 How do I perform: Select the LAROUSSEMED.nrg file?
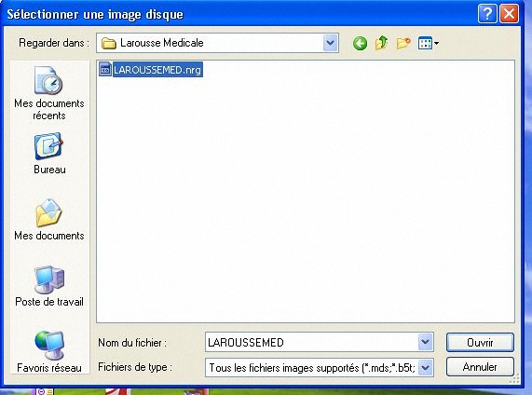pyautogui.click(x=151, y=70)
